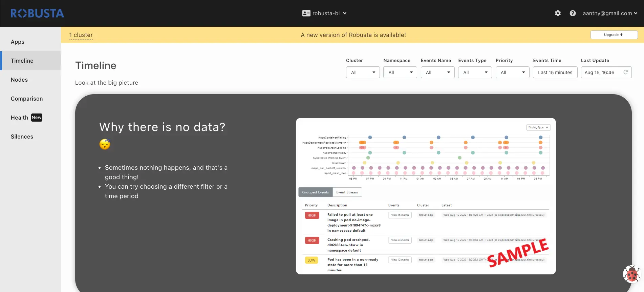Open Finding Type dropdown in sample chart
This screenshot has width=644, height=292.
tap(538, 127)
